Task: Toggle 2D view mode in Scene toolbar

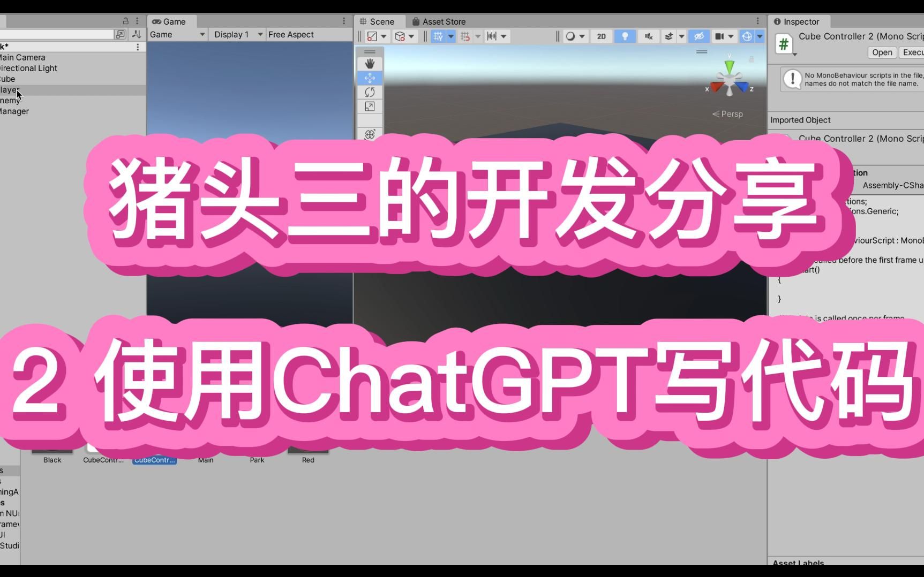Action: tap(600, 36)
